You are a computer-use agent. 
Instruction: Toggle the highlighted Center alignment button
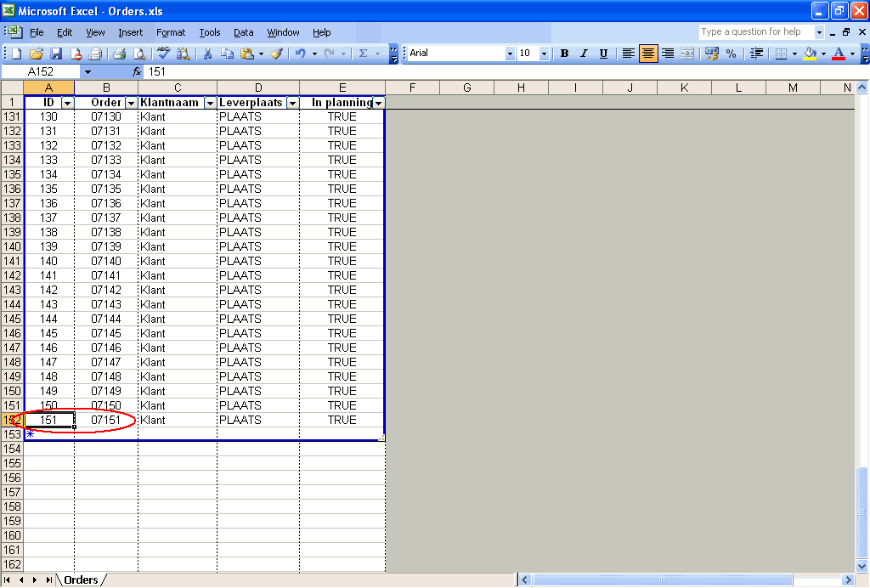coord(648,54)
